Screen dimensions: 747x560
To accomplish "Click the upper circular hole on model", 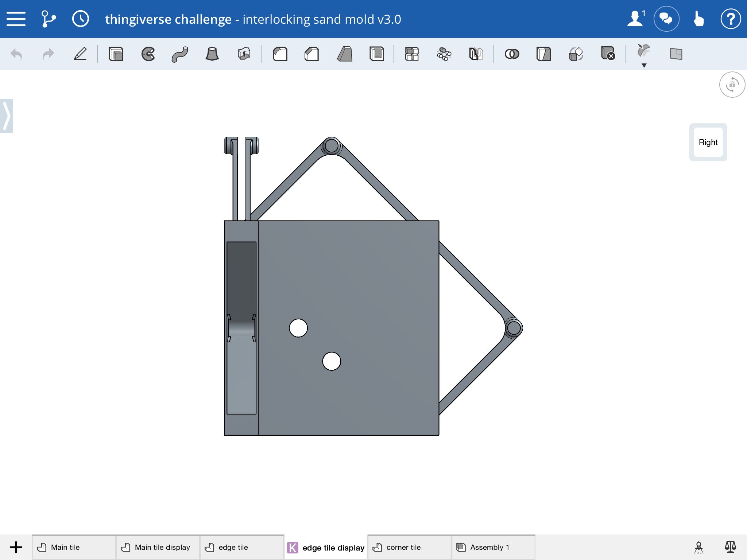I will (298, 328).
